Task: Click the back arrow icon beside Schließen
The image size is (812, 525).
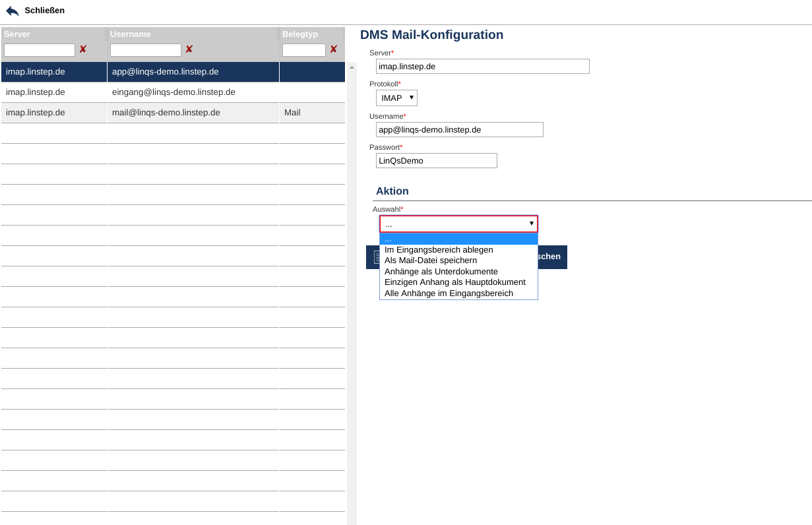Action: pyautogui.click(x=13, y=11)
